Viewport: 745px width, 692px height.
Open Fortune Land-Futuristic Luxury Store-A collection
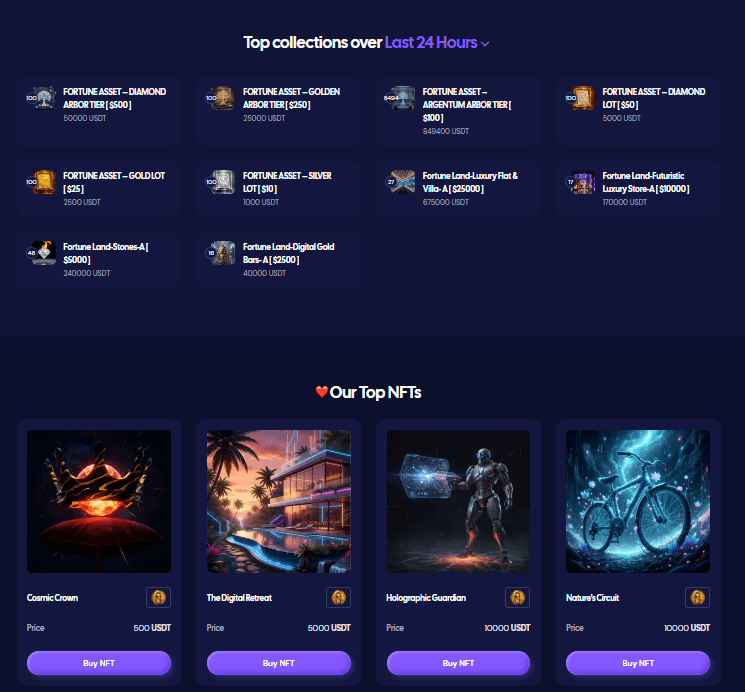click(x=638, y=189)
